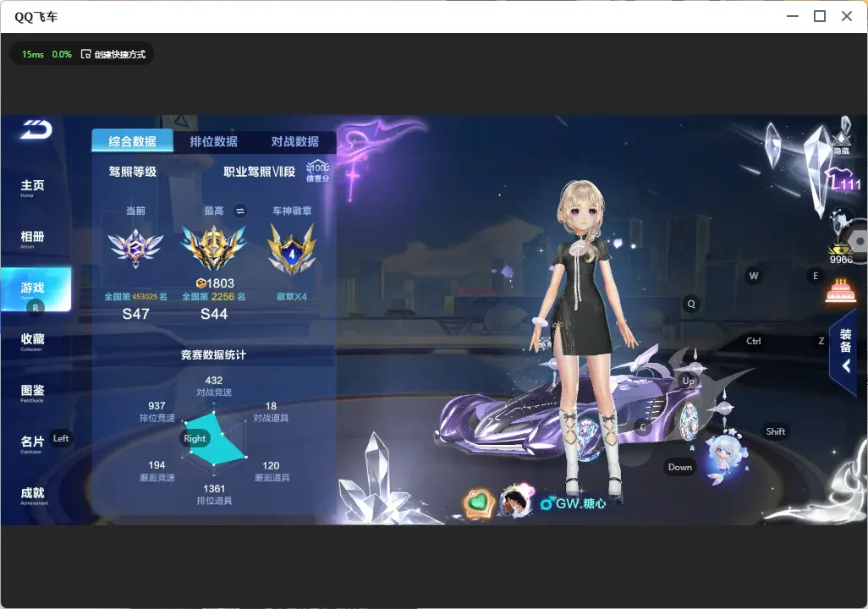Click the green heart gem badge
The height and width of the screenshot is (609, 868).
pos(479,502)
